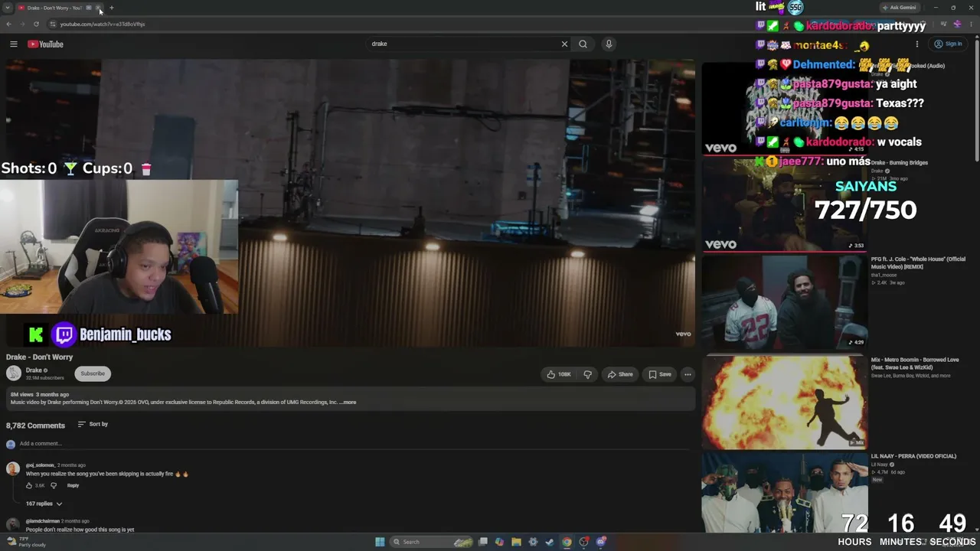This screenshot has height=551, width=980.
Task: Open the PFG ft. J. Cole thumbnail
Action: pyautogui.click(x=785, y=302)
